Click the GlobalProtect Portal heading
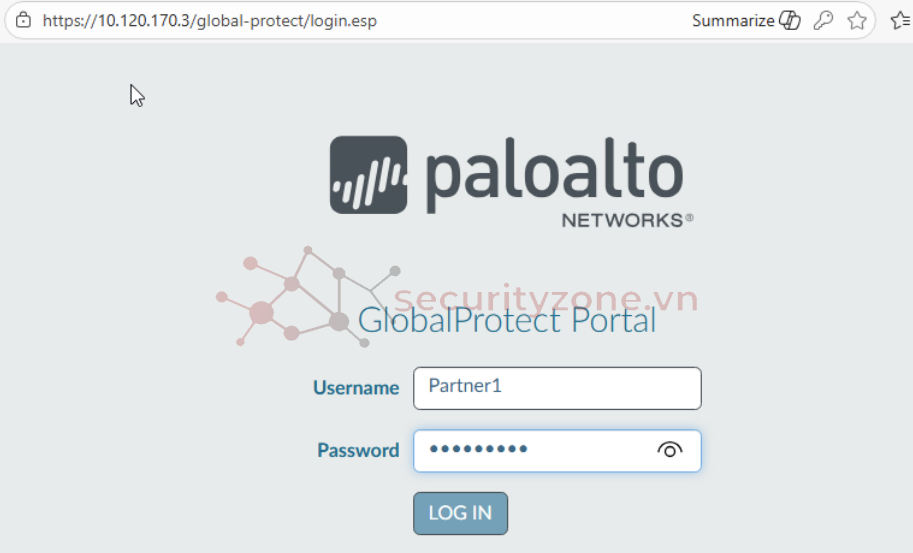Viewport: 913px width, 553px height. (x=507, y=321)
